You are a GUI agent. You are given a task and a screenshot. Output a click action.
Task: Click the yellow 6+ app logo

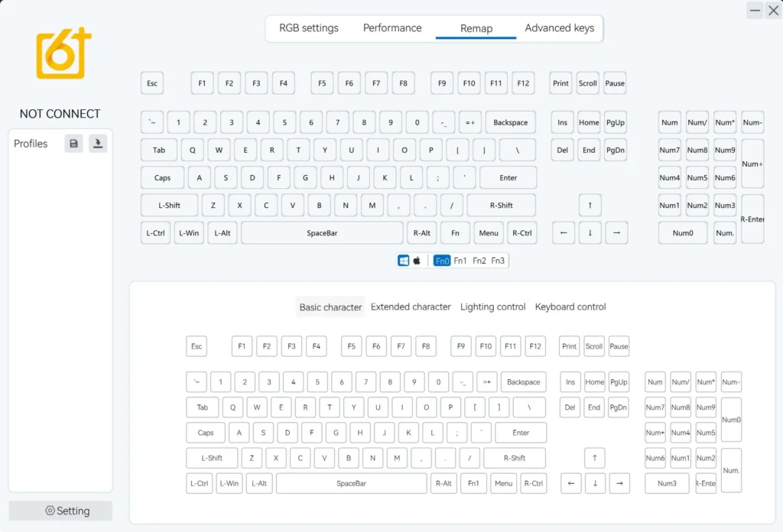[63, 53]
